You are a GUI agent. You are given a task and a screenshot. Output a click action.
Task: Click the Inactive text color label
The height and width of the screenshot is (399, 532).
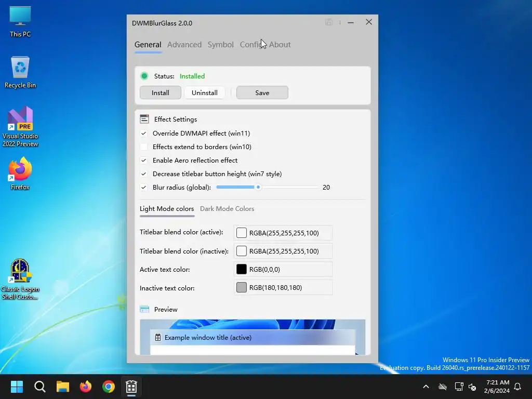pyautogui.click(x=167, y=288)
